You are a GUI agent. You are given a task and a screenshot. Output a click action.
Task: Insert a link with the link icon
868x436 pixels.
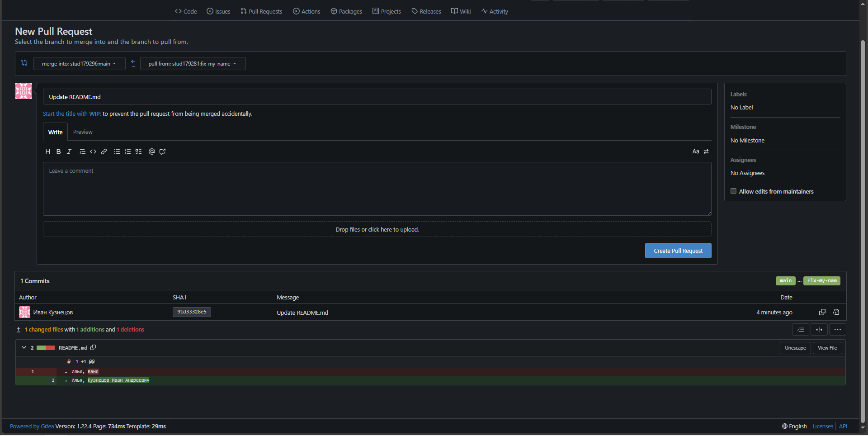click(x=104, y=152)
